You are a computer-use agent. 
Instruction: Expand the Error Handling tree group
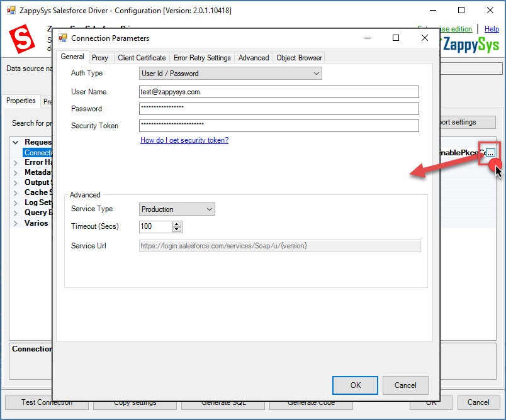point(15,163)
